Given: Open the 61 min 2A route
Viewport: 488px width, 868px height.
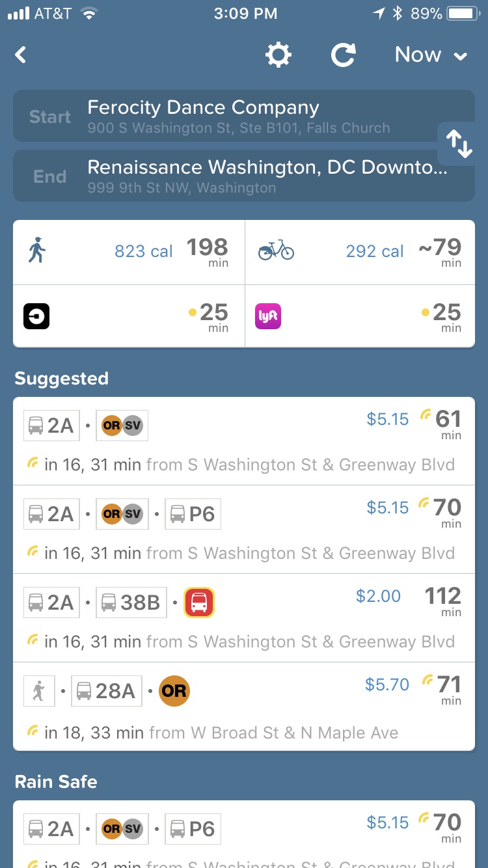Looking at the screenshot, I should pos(244,441).
